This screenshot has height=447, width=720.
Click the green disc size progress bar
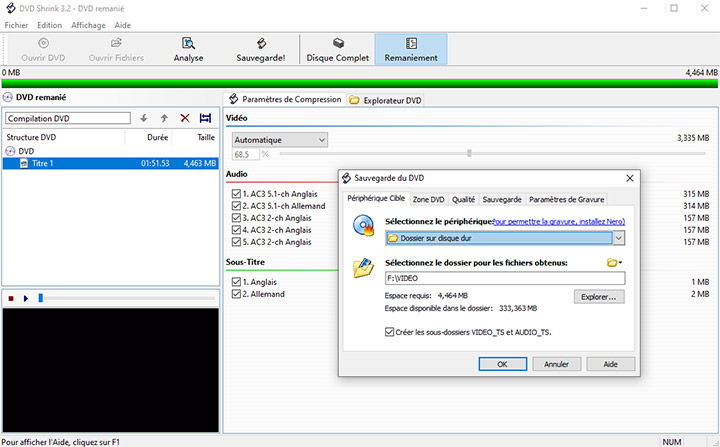[360, 83]
